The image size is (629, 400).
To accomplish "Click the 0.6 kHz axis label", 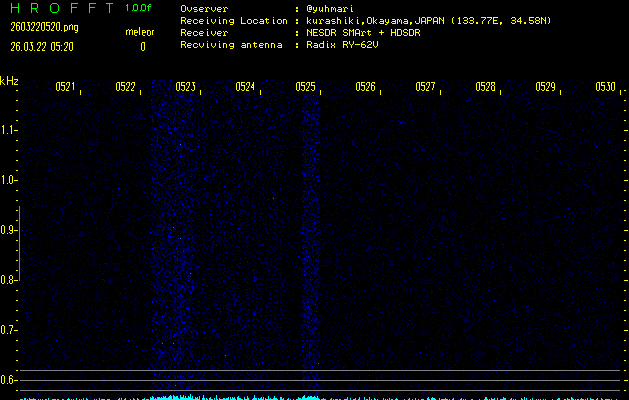I will click(8, 380).
